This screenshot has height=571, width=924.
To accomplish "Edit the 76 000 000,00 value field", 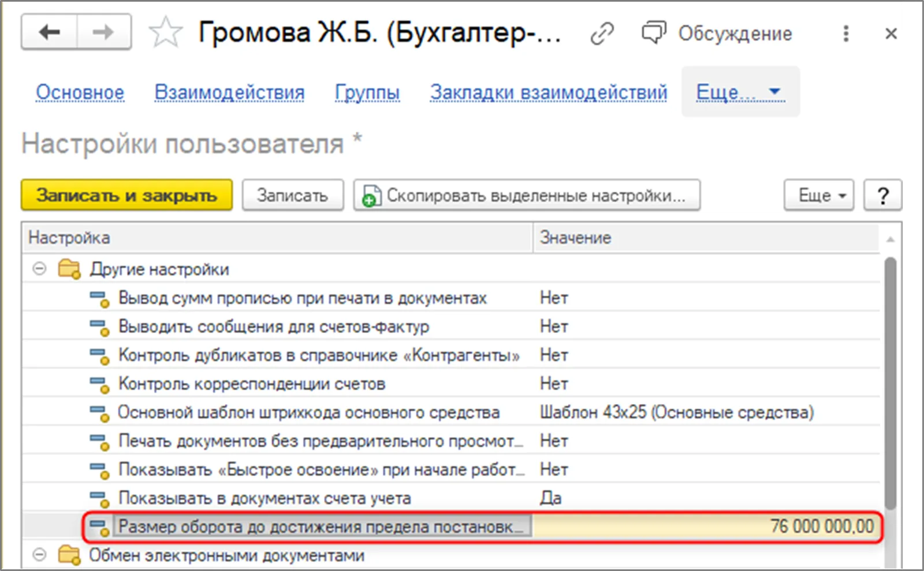I will 706,527.
